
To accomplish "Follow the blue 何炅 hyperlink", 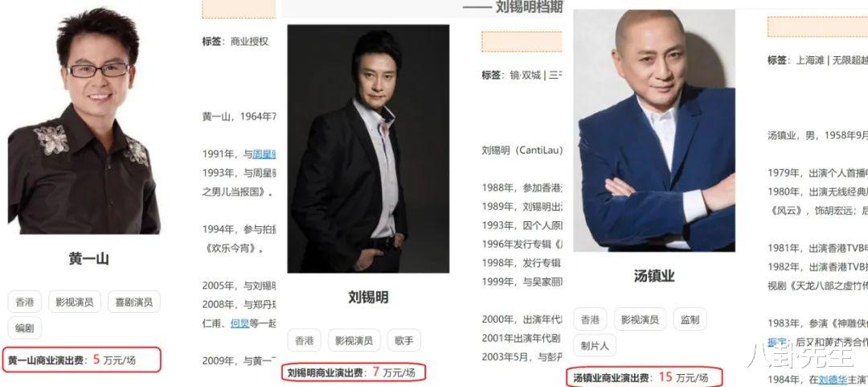I will tap(240, 323).
